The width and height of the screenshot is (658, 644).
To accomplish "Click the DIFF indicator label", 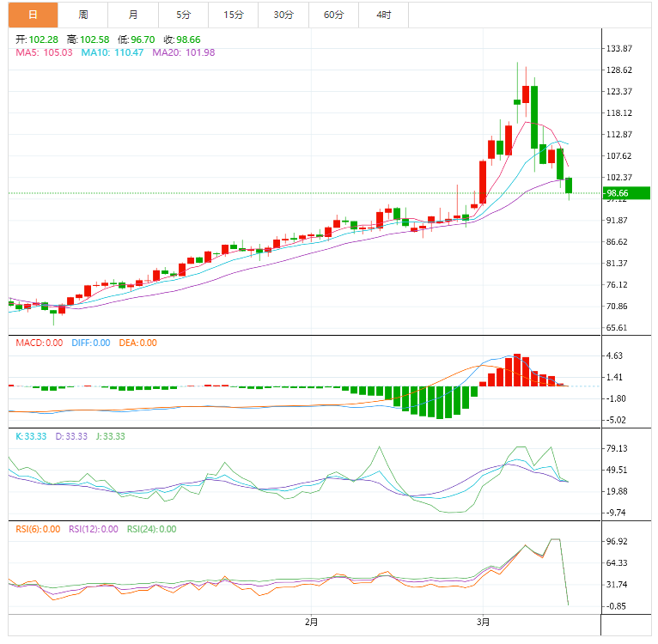I will click(90, 343).
